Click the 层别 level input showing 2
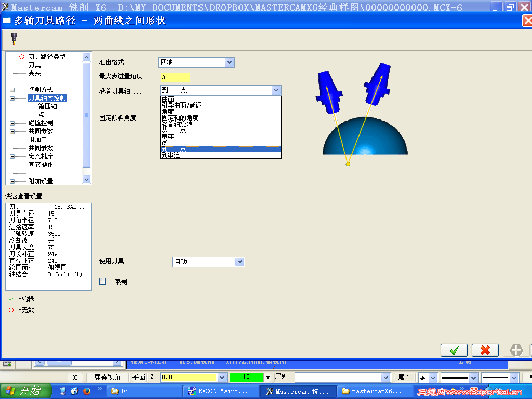Image resolution: width=532 pixels, height=399 pixels. click(338, 377)
